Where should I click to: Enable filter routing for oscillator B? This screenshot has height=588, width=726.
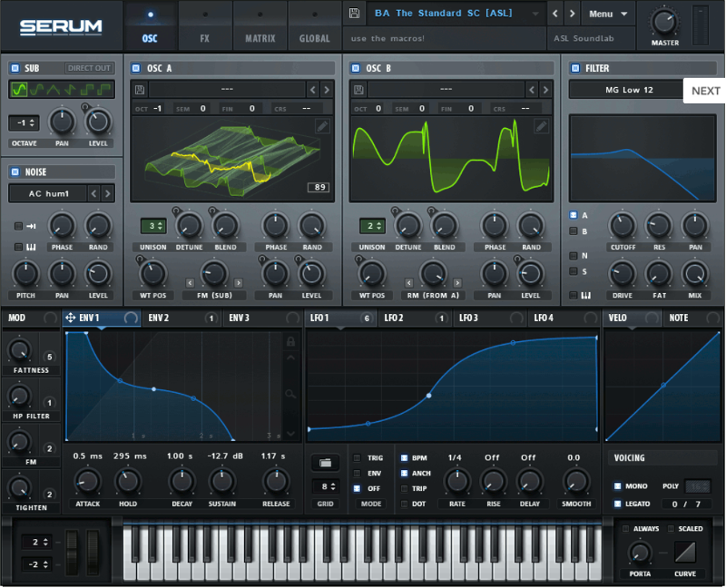click(x=574, y=231)
